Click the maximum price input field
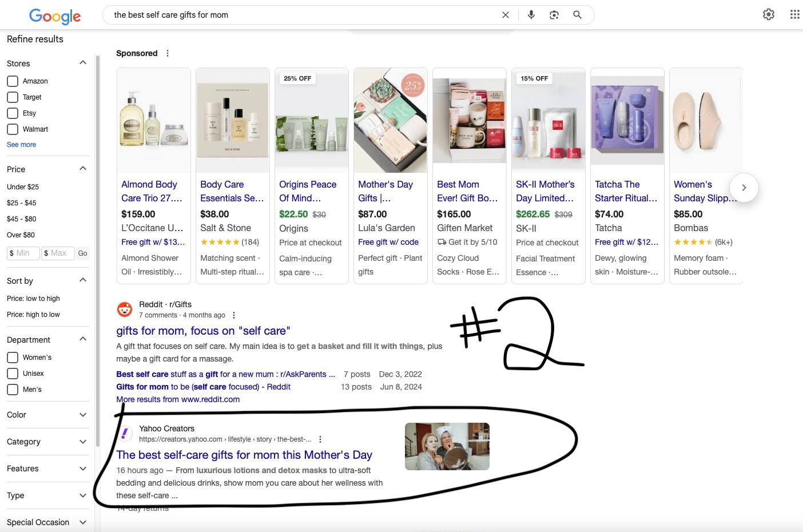 [x=58, y=253]
